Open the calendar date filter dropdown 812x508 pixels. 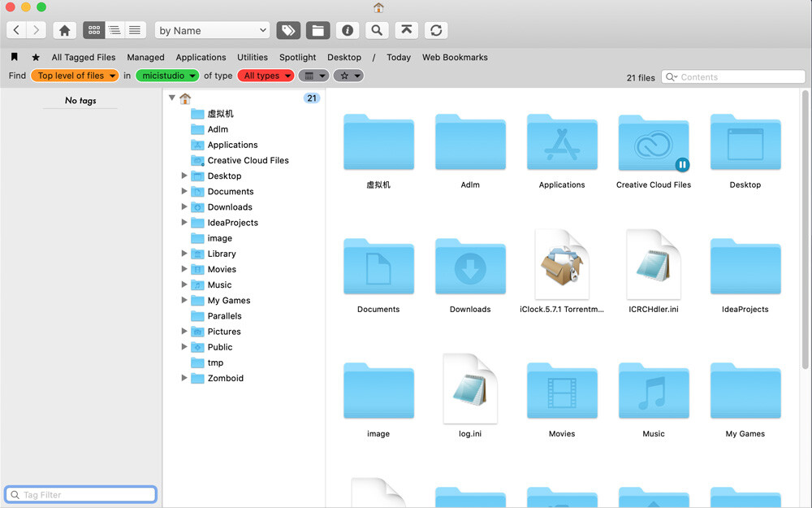313,76
